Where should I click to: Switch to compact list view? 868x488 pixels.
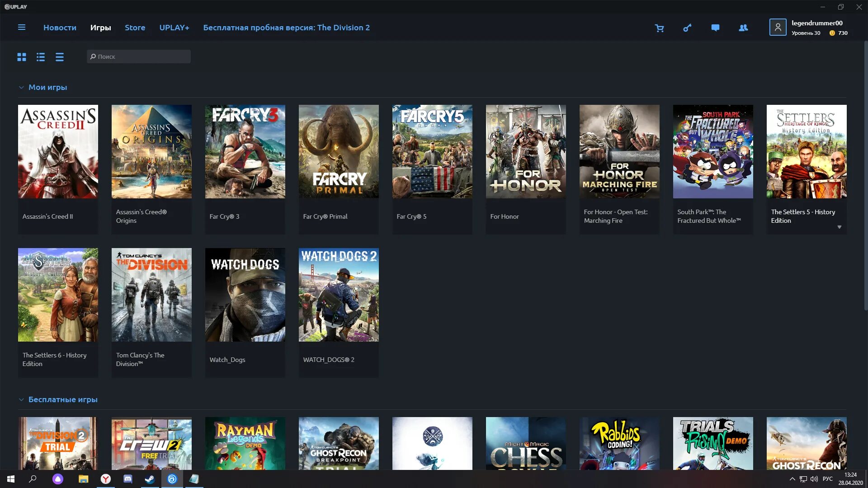(60, 57)
